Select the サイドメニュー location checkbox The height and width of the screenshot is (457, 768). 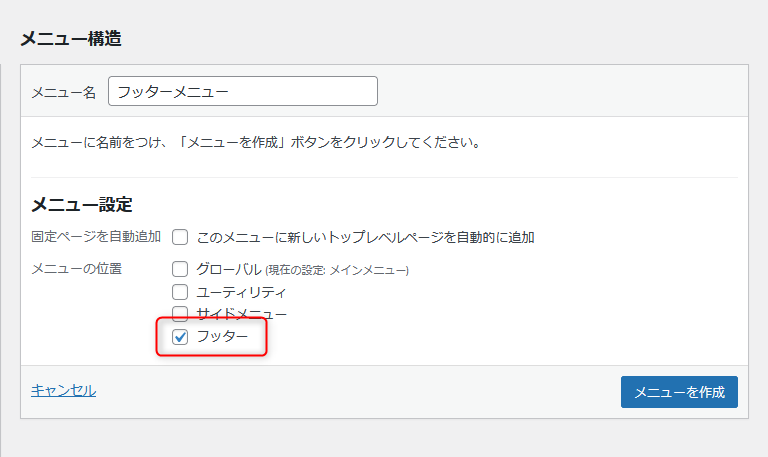click(x=180, y=314)
